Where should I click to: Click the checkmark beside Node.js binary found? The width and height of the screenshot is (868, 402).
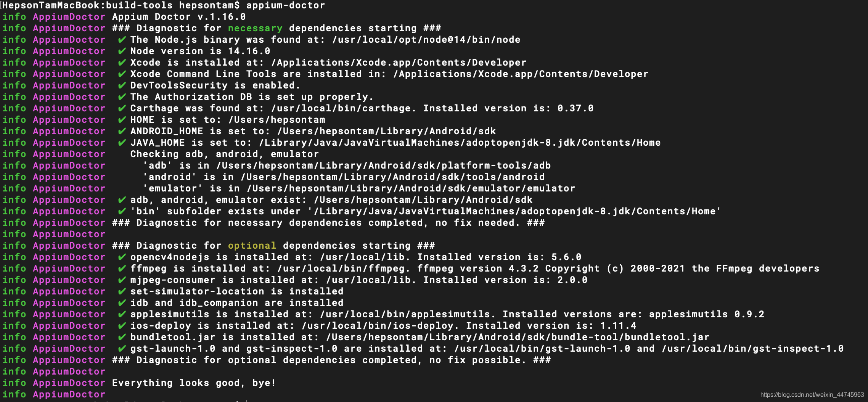122,40
